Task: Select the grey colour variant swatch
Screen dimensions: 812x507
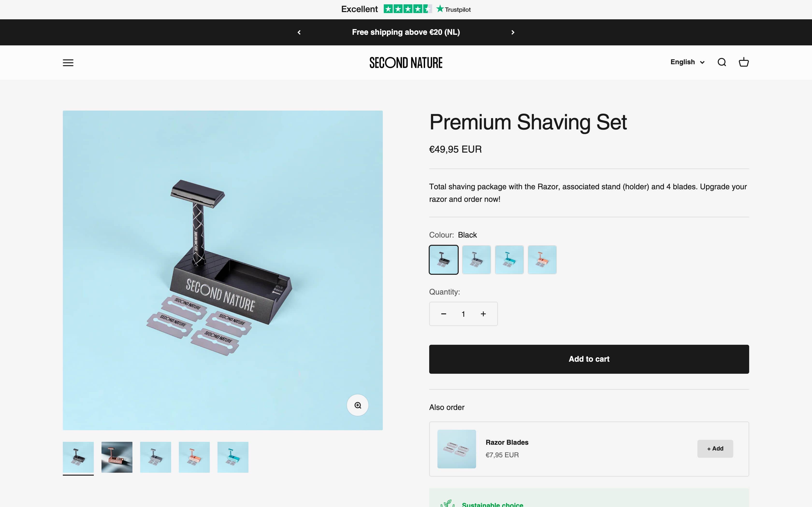Action: coord(477,260)
